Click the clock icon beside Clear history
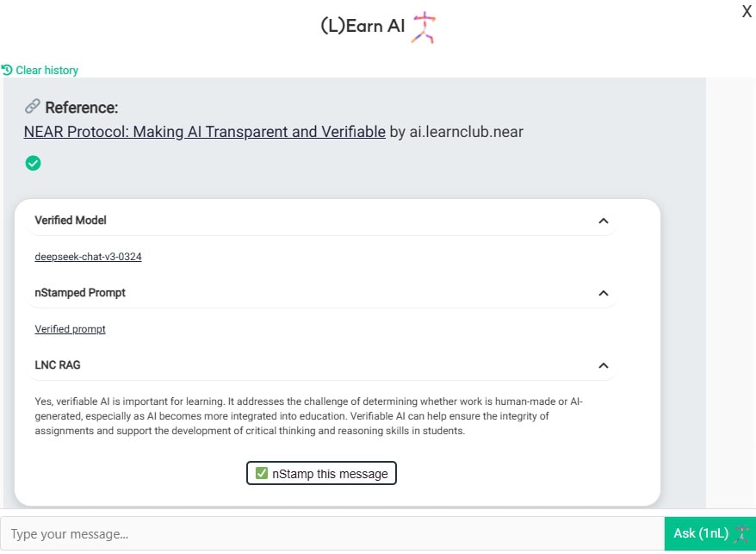Image resolution: width=756 pixels, height=554 pixels. (x=8, y=70)
